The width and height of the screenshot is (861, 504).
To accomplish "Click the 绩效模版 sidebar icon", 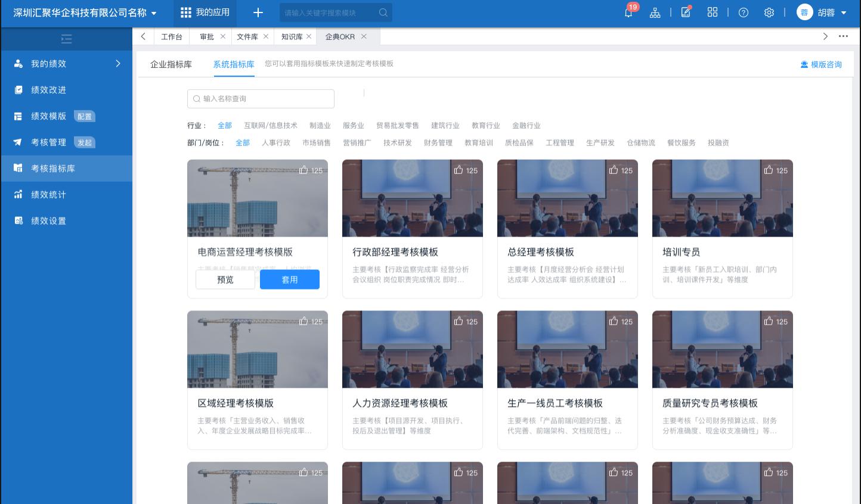I will tap(18, 116).
